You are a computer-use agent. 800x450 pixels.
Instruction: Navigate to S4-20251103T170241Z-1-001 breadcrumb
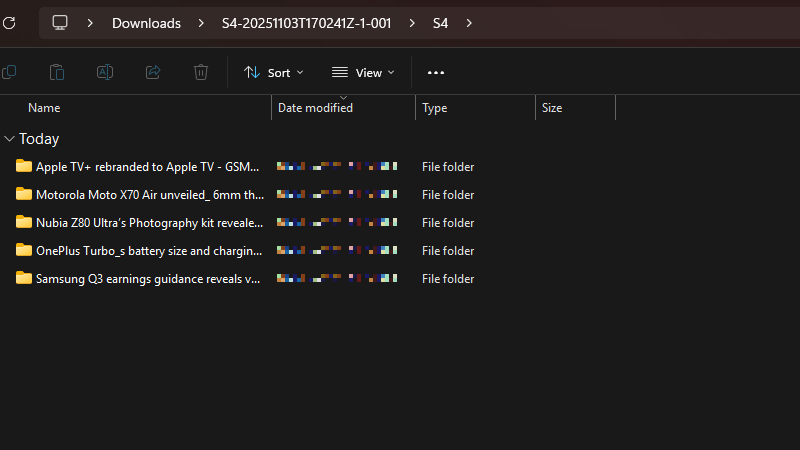pos(306,22)
